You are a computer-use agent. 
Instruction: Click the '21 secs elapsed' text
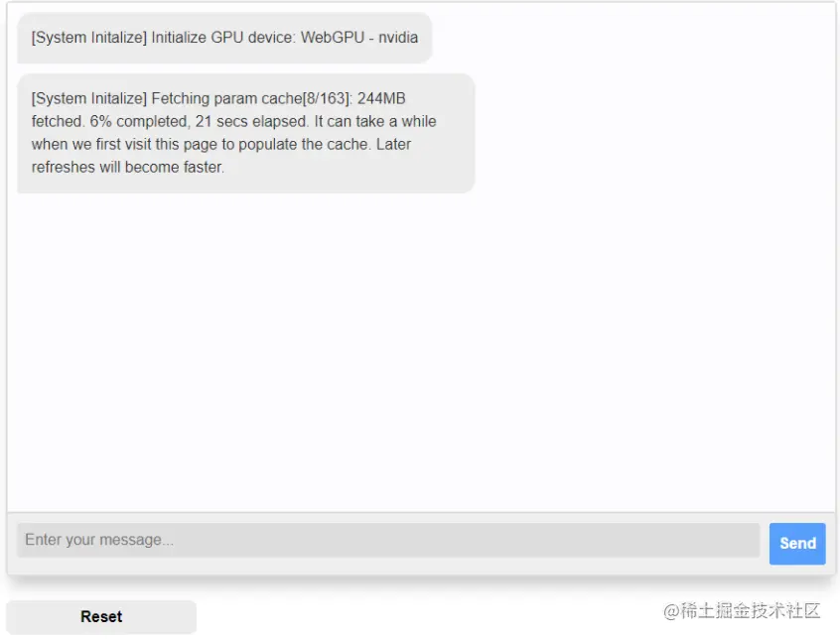252,122
